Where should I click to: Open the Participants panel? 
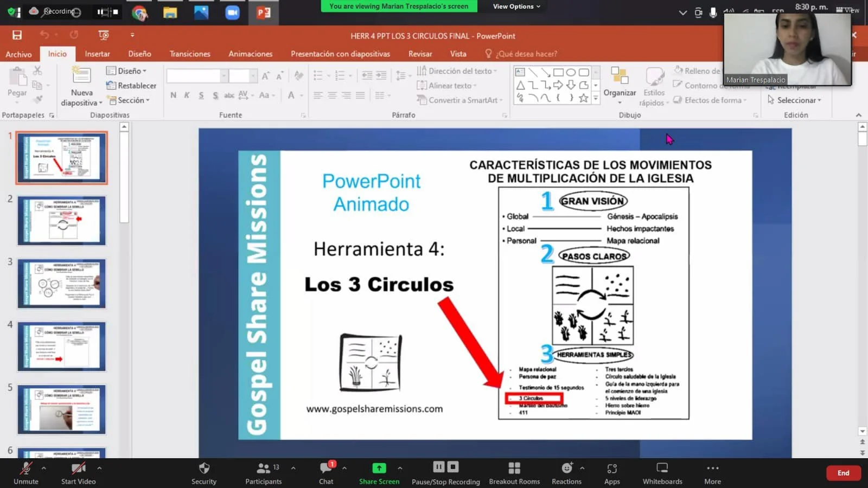[264, 473]
